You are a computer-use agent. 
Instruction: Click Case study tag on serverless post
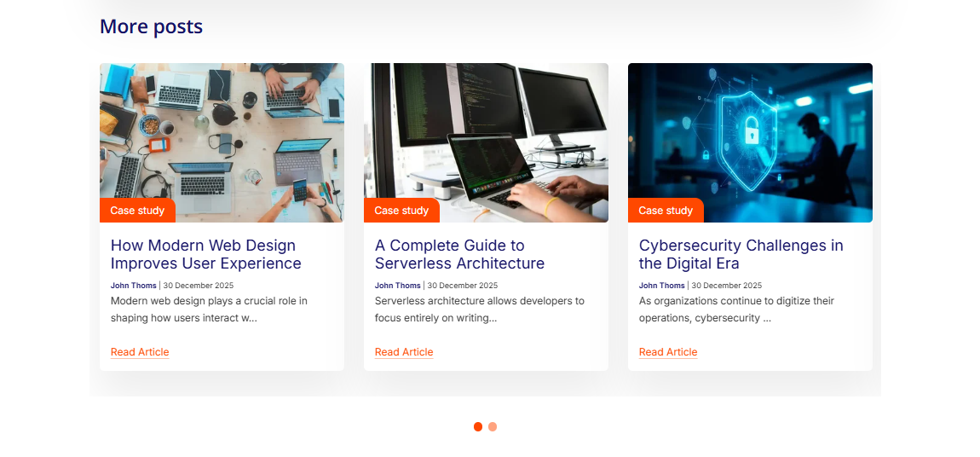[401, 211]
